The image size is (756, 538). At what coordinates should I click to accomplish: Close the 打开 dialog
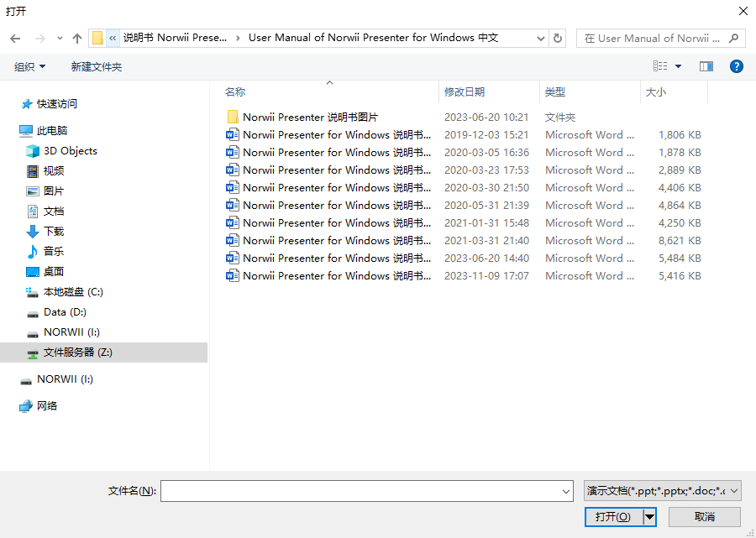point(743,11)
